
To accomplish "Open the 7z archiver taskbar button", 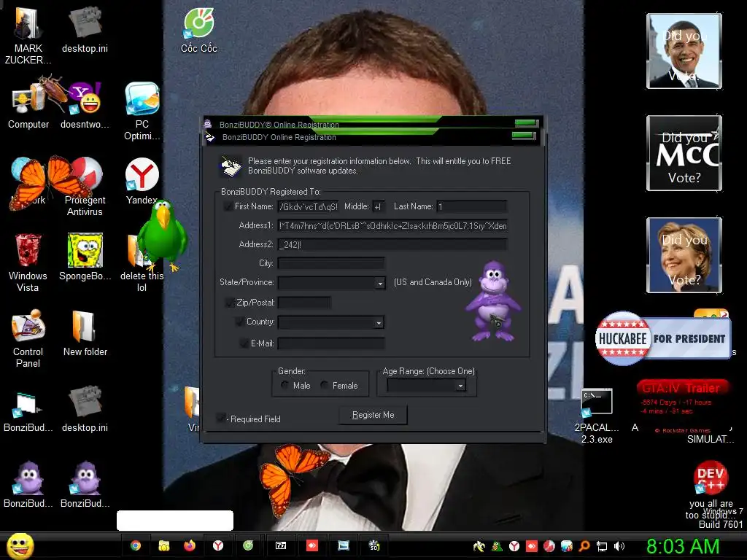I will coord(281,545).
